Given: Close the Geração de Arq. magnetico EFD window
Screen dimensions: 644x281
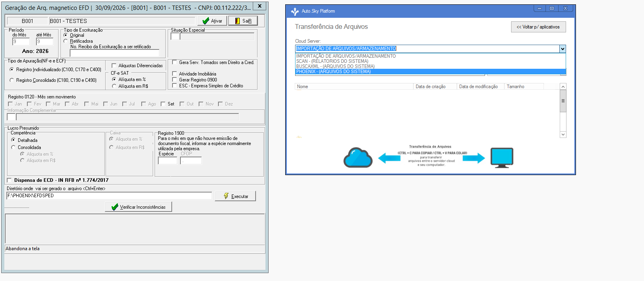Looking at the screenshot, I should point(259,6).
